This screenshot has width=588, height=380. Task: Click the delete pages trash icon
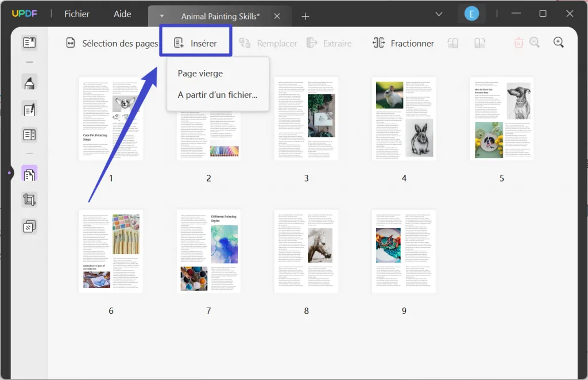click(519, 43)
